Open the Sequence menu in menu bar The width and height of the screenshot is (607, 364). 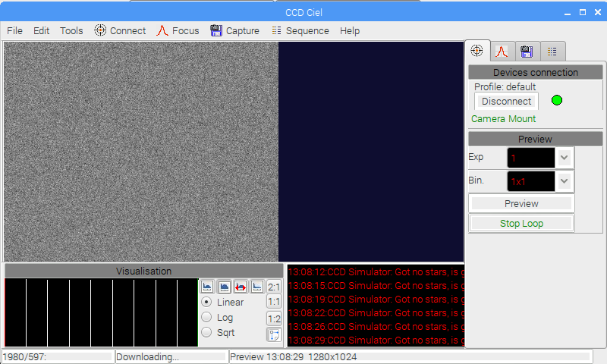pos(300,31)
